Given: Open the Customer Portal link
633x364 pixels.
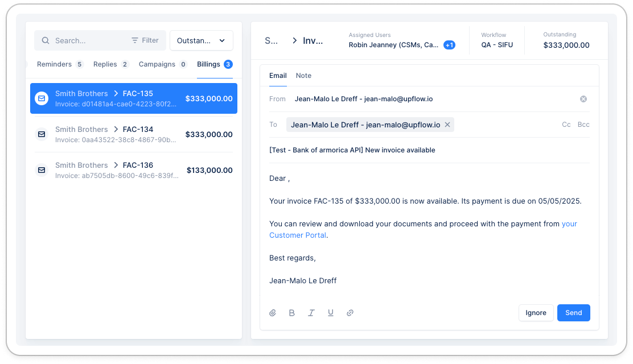Looking at the screenshot, I should tap(298, 235).
